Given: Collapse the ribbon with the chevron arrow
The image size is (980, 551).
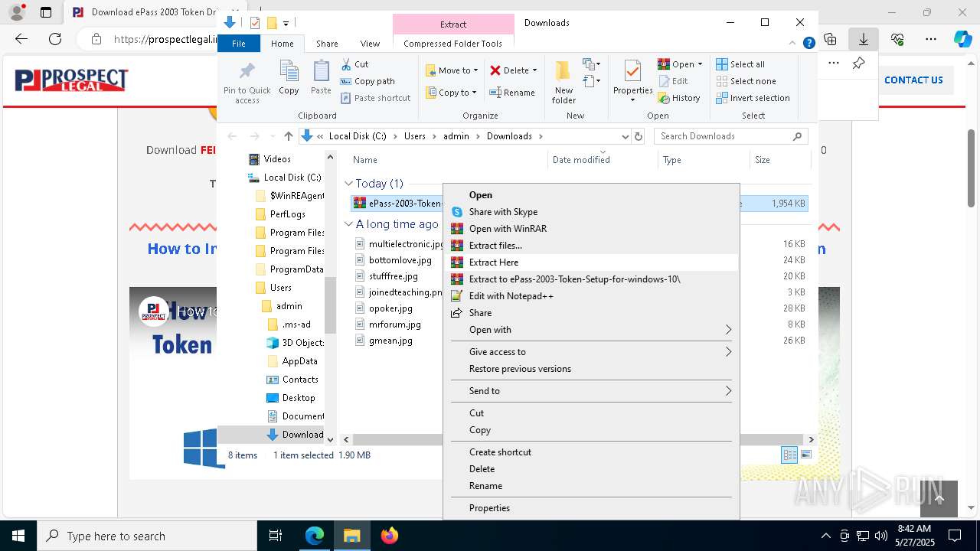Looking at the screenshot, I should coord(794,44).
